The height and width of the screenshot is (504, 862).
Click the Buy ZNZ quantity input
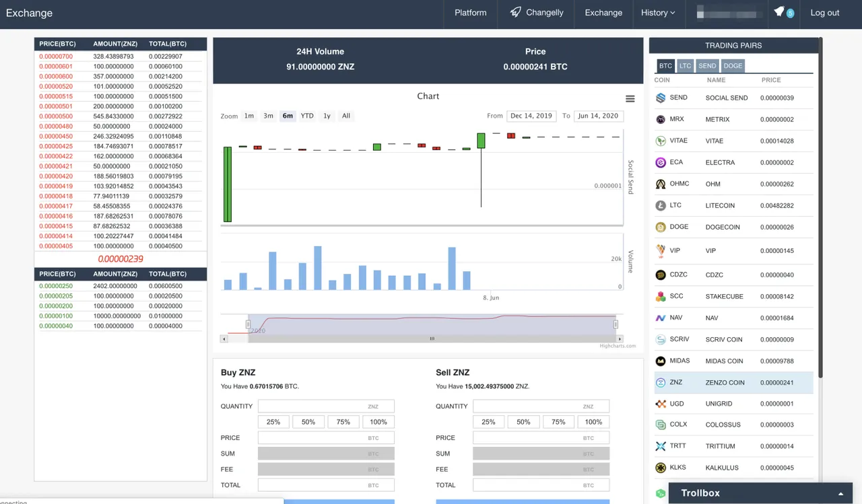[x=326, y=406]
